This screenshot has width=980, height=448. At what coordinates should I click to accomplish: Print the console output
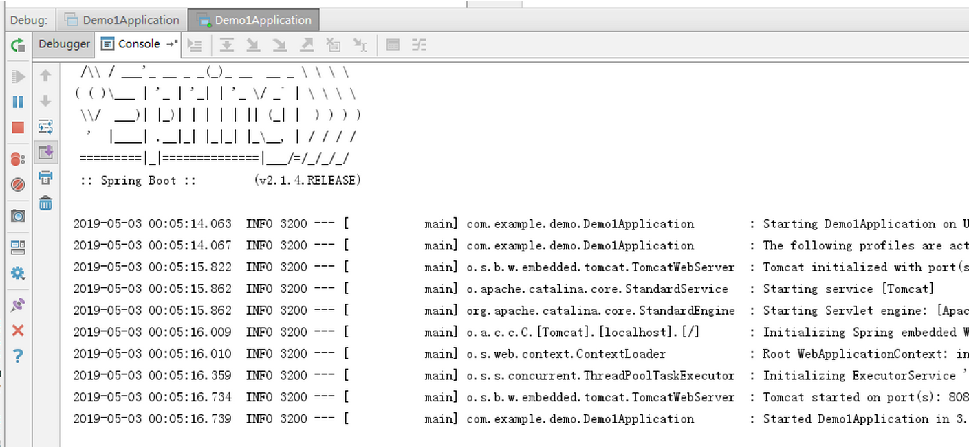(45, 177)
